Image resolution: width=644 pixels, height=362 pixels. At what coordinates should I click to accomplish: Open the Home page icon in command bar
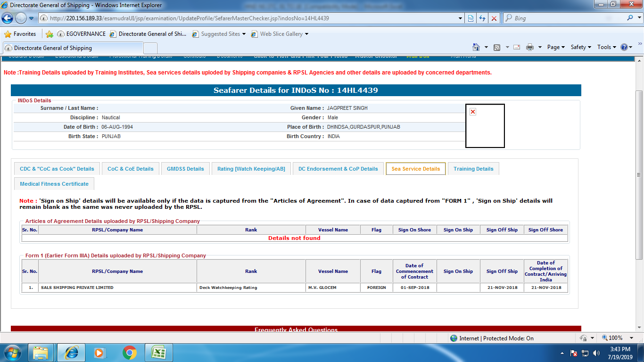[476, 47]
